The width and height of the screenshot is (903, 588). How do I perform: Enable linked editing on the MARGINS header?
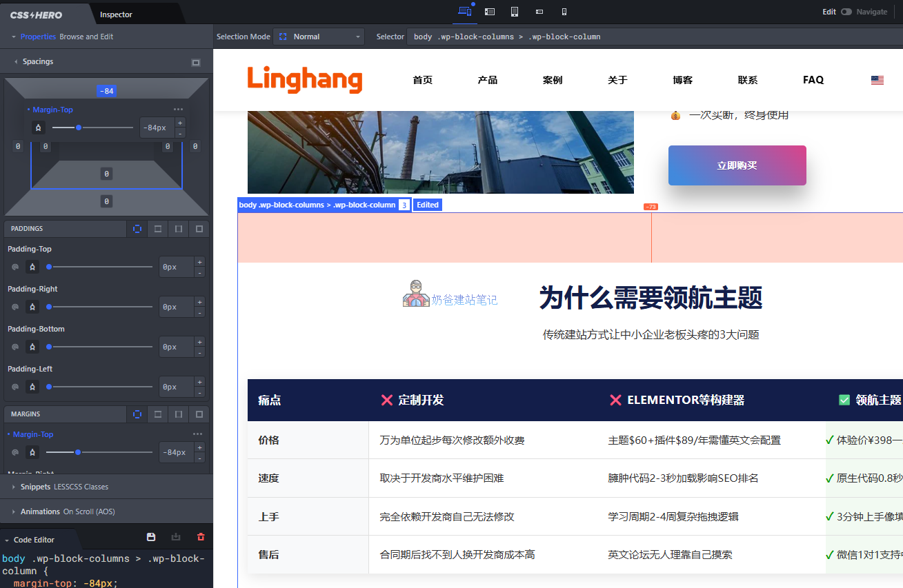coord(137,414)
